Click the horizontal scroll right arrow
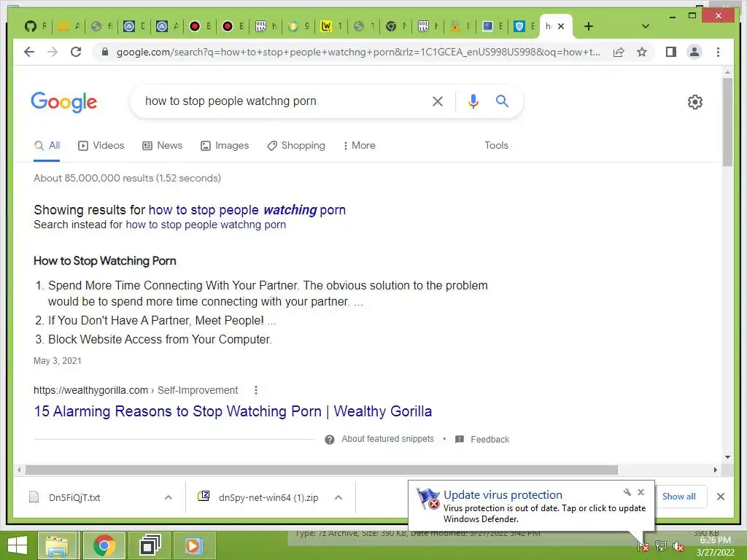The height and width of the screenshot is (560, 747). [x=715, y=470]
